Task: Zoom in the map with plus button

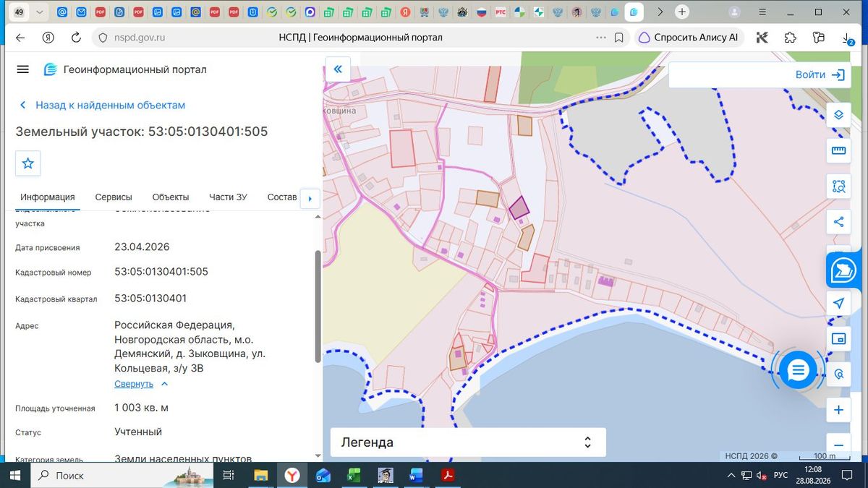Action: click(839, 410)
